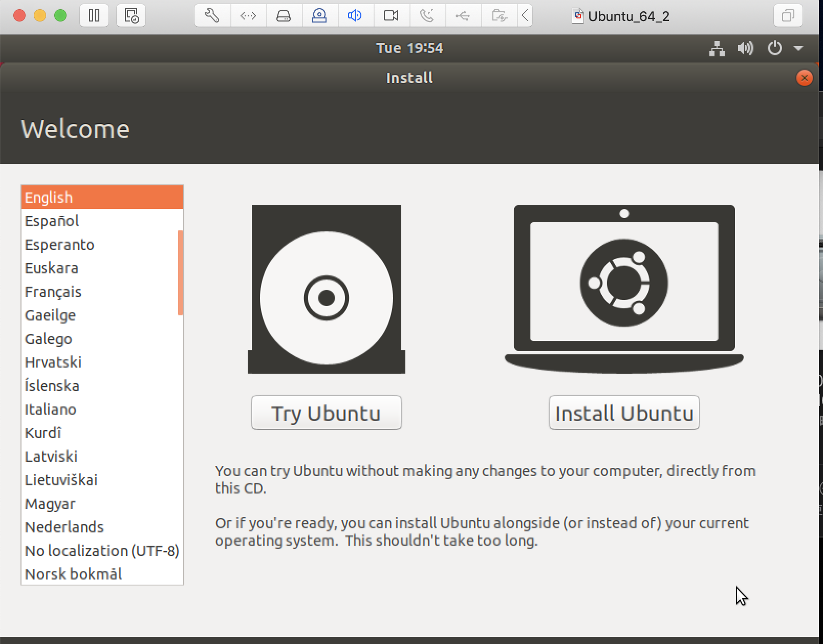The width and height of the screenshot is (823, 644).
Task: Select Lietuviškai language
Action: point(102,480)
